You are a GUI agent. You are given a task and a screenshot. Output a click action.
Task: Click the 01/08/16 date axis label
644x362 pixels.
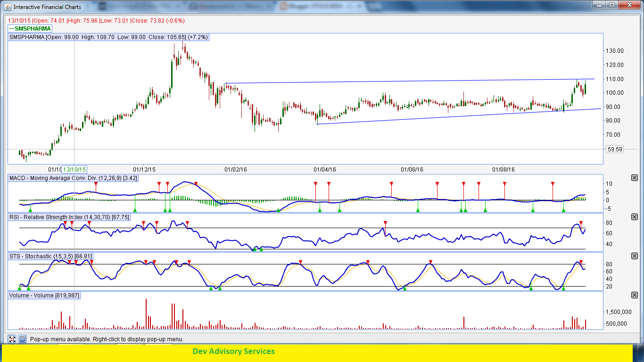pyautogui.click(x=504, y=169)
